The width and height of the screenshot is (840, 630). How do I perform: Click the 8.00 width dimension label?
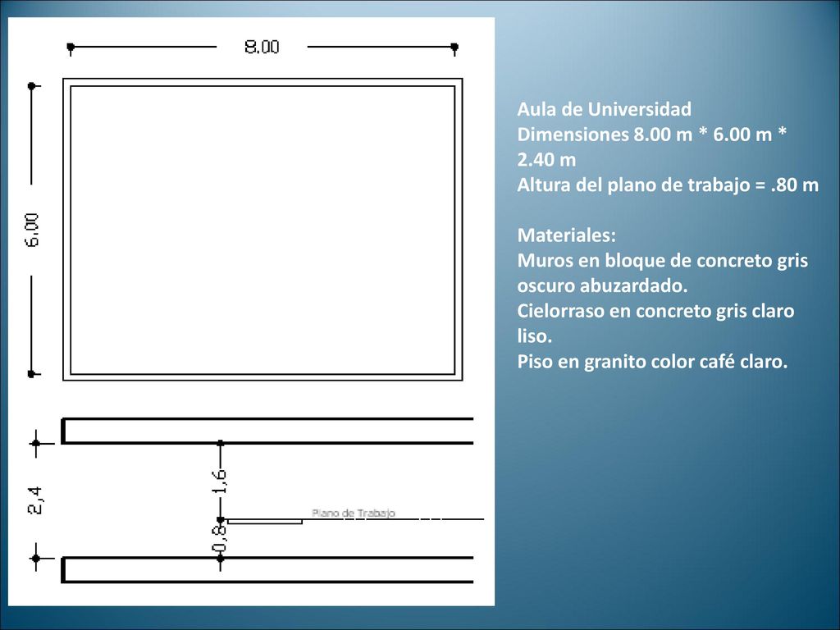(262, 47)
